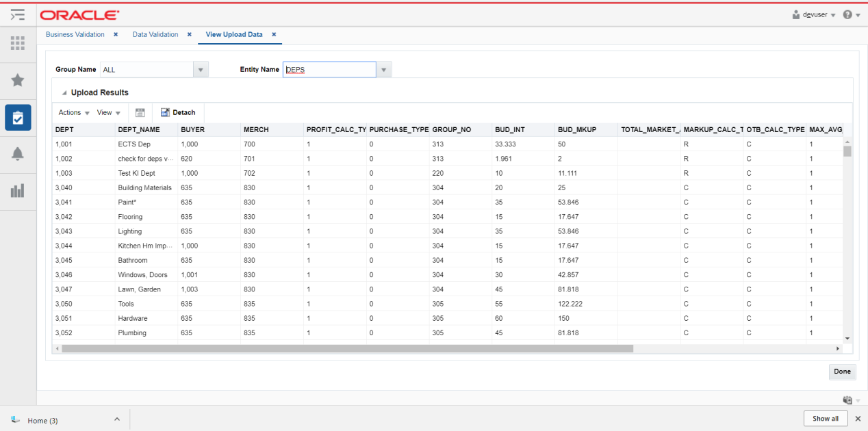
Task: Select the Building Materials department cell
Action: click(146, 188)
